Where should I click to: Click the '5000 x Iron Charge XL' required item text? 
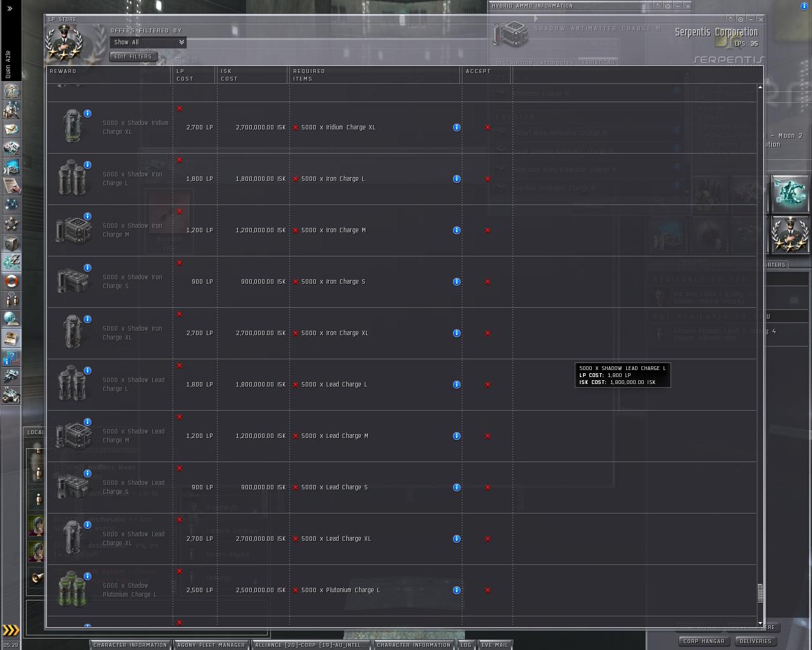coord(335,333)
